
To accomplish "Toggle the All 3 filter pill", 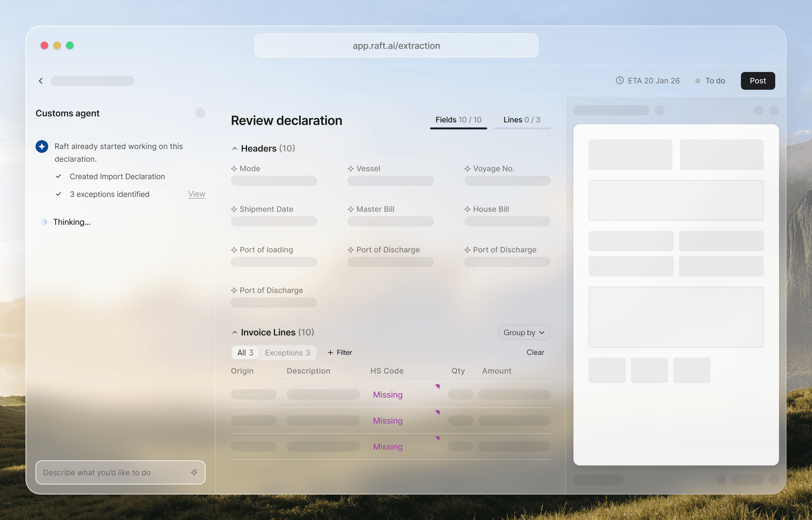I will click(245, 353).
